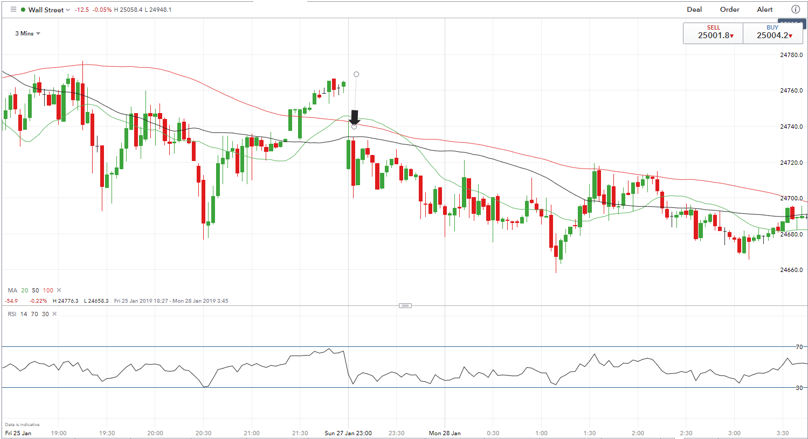The width and height of the screenshot is (808, 439).
Task: Remove the RSI indicator with its X
Action: pyautogui.click(x=56, y=314)
